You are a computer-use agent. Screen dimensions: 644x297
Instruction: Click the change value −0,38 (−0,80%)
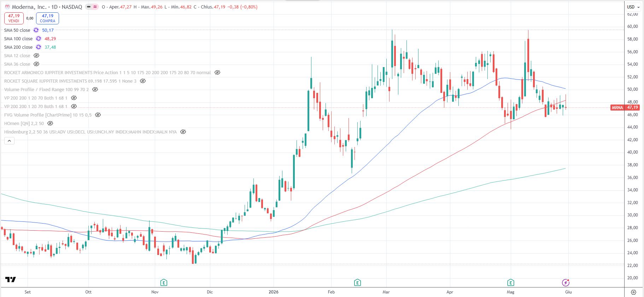[x=242, y=7]
